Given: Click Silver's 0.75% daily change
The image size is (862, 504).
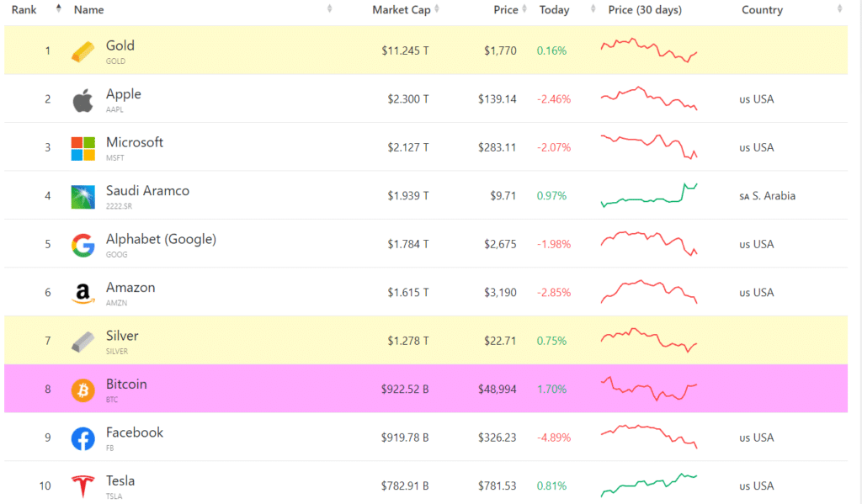Looking at the screenshot, I should pos(551,341).
